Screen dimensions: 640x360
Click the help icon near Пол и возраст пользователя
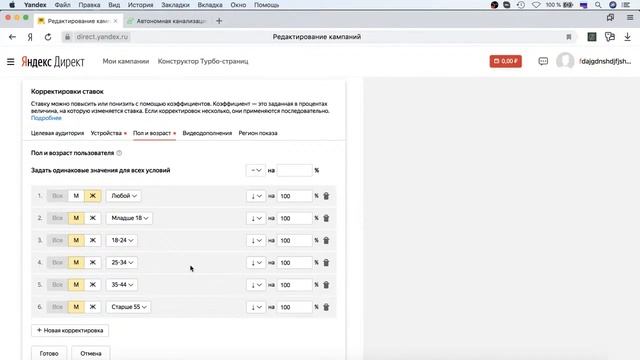point(119,153)
